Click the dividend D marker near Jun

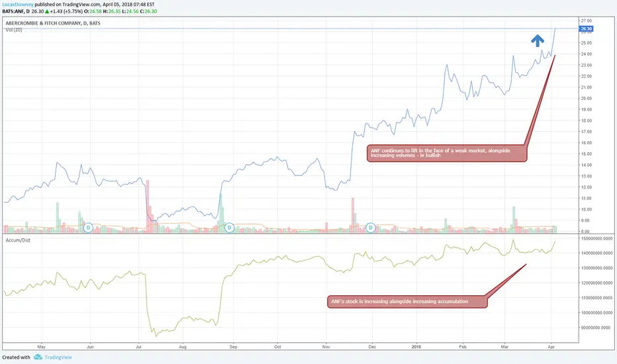click(89, 228)
